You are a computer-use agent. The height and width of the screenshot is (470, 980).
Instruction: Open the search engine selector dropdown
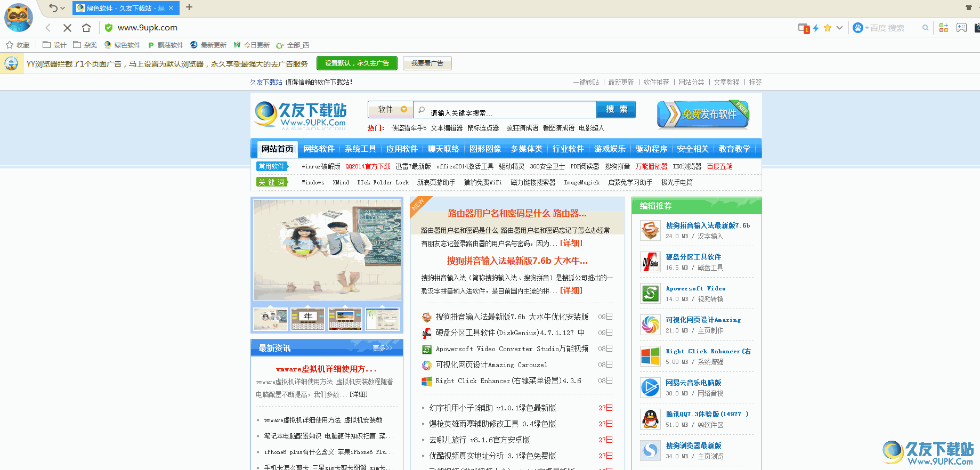(x=861, y=28)
